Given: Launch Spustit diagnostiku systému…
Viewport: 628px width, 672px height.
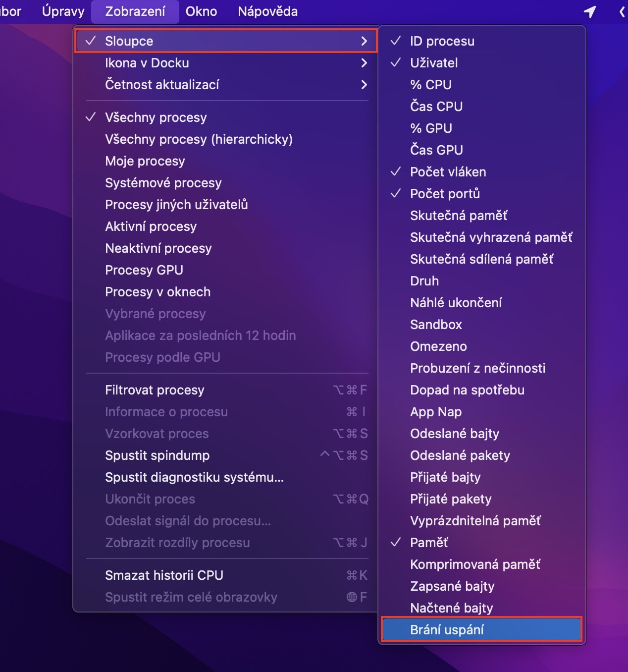Looking at the screenshot, I should click(x=194, y=477).
